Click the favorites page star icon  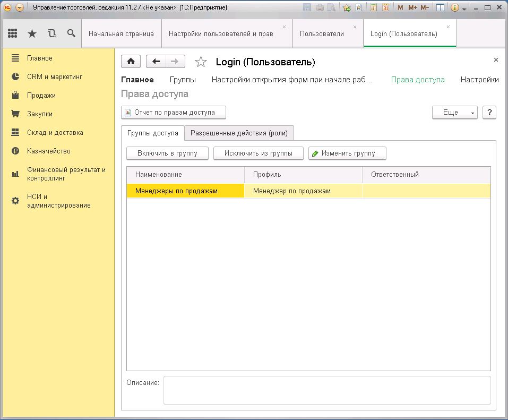coord(359,7)
